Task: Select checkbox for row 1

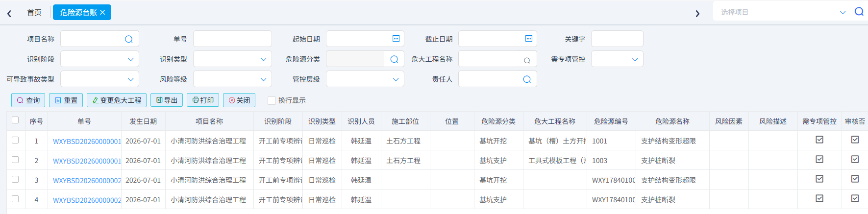Action: pyautogui.click(x=15, y=140)
